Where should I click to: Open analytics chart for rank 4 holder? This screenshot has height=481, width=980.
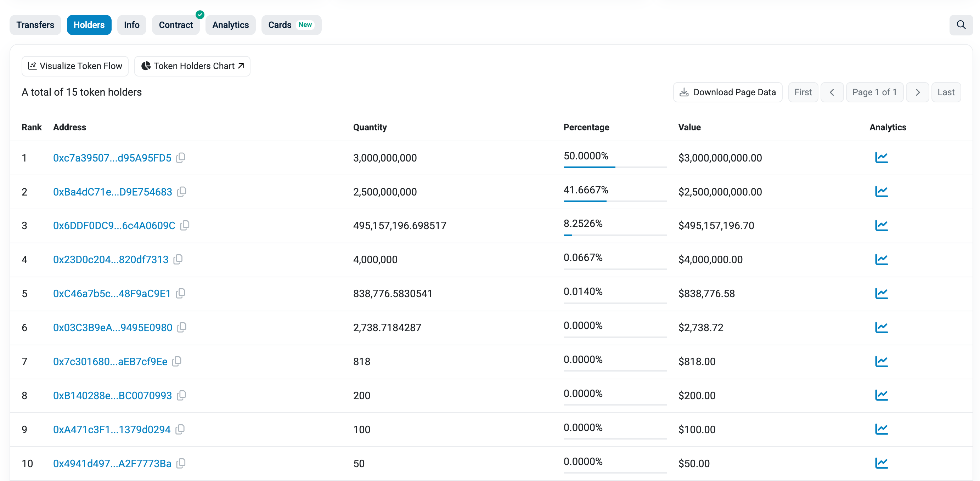coord(881,259)
